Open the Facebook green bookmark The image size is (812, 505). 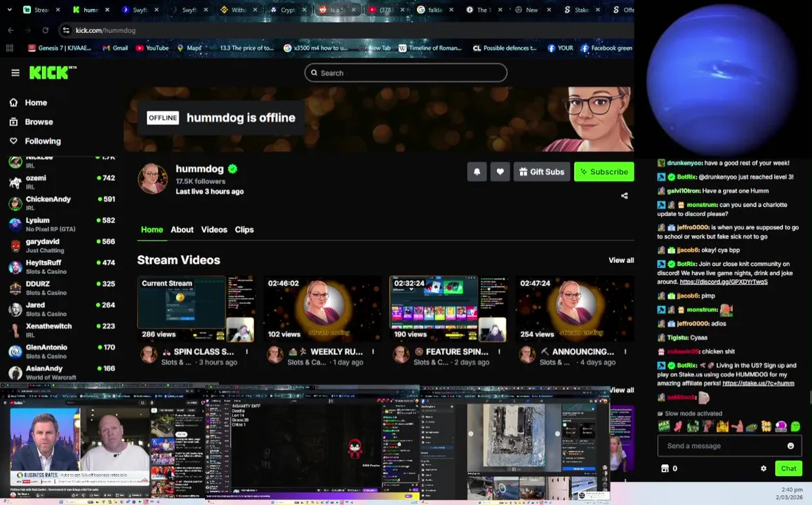[x=606, y=48]
